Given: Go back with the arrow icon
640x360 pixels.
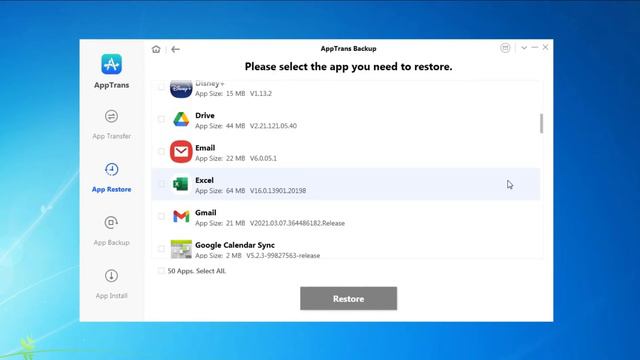Looking at the screenshot, I should [x=176, y=49].
